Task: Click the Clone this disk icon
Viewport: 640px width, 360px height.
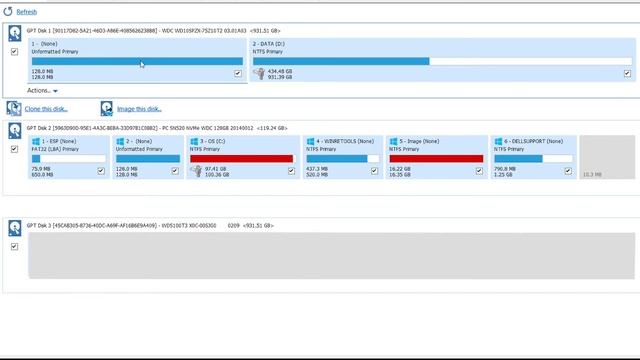Action: (13, 109)
